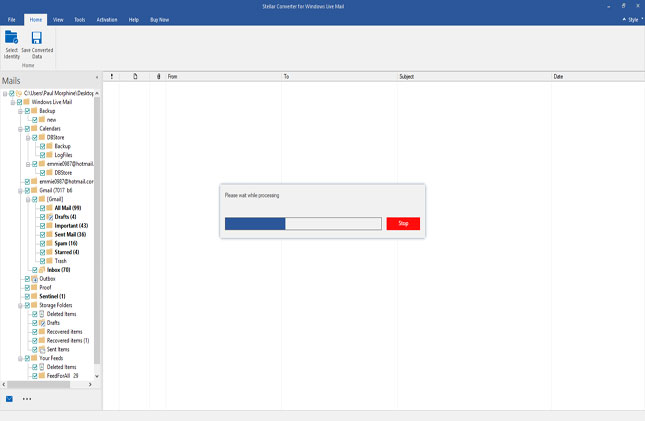
Task: Click the Your Feeds folder icon
Action: (35, 358)
